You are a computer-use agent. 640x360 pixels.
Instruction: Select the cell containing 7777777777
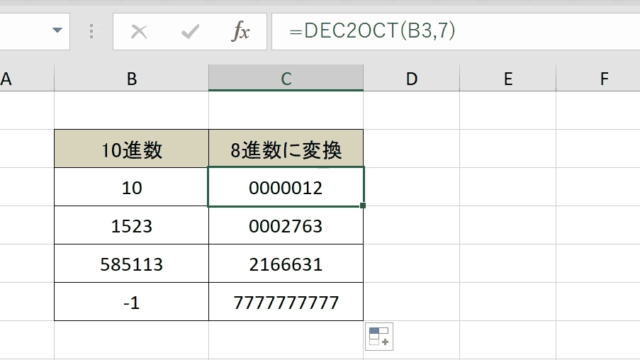(286, 302)
